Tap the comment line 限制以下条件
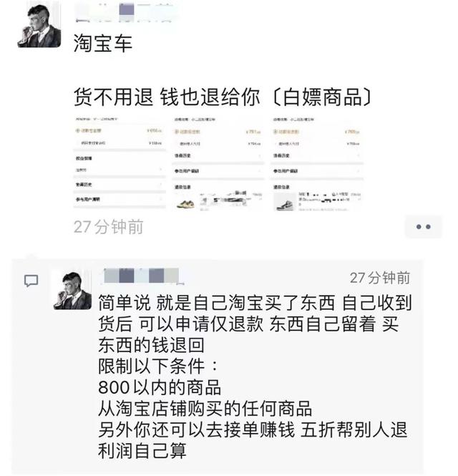The image size is (458, 476). coord(158,366)
